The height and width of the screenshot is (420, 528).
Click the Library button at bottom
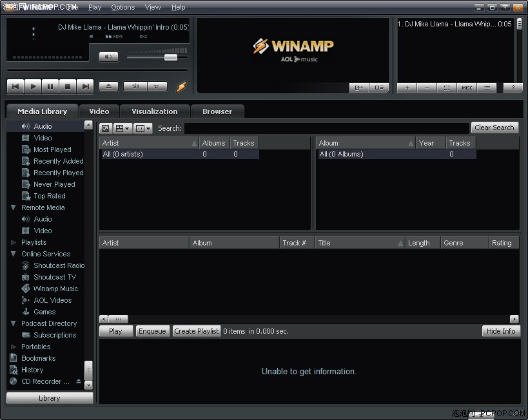[x=50, y=398]
